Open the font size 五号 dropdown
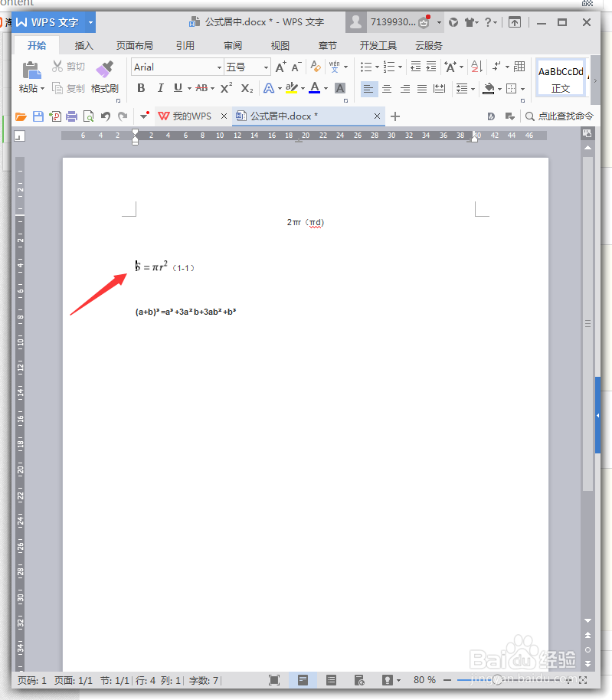Viewport: 612px width, 700px height. [266, 67]
